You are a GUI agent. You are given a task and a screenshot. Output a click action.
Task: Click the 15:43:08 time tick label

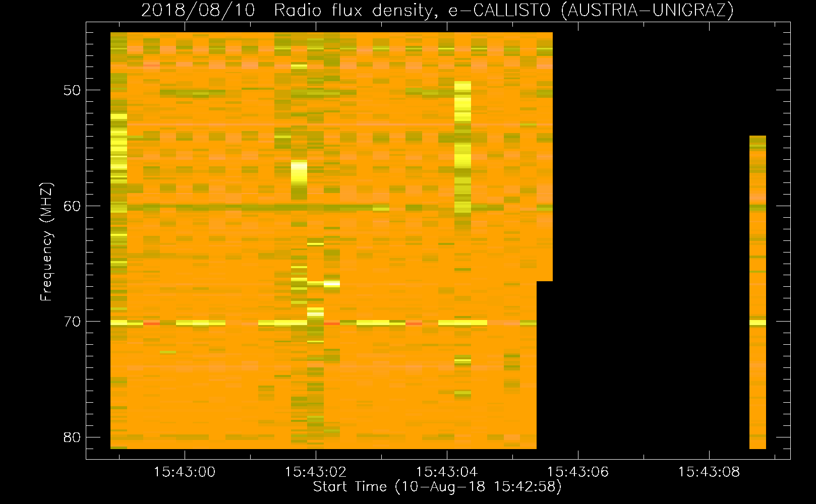click(709, 472)
